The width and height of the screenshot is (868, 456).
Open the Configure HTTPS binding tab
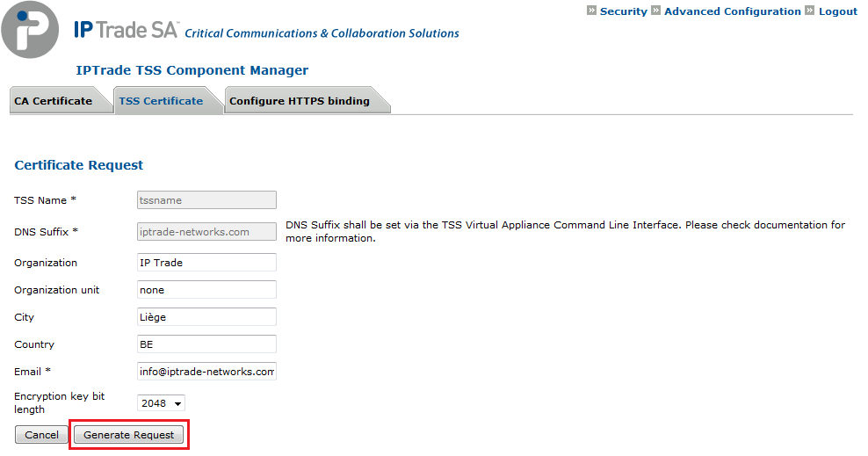tap(306, 101)
